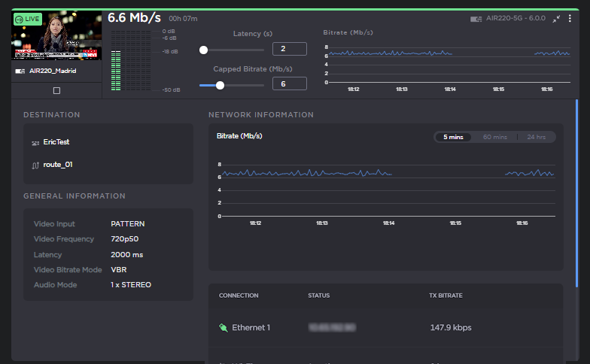This screenshot has width=590, height=364.
Task: Click the Ethernet 1 connection icon
Action: pos(223,328)
